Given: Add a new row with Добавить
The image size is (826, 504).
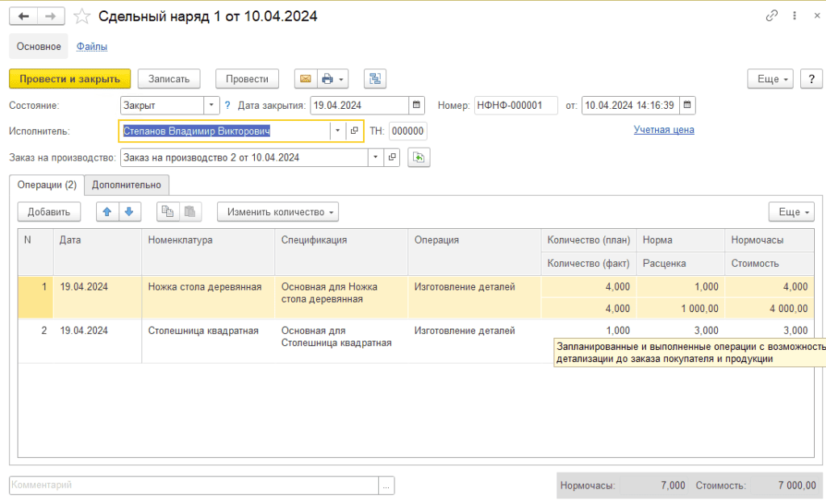Looking at the screenshot, I should coord(49,212).
